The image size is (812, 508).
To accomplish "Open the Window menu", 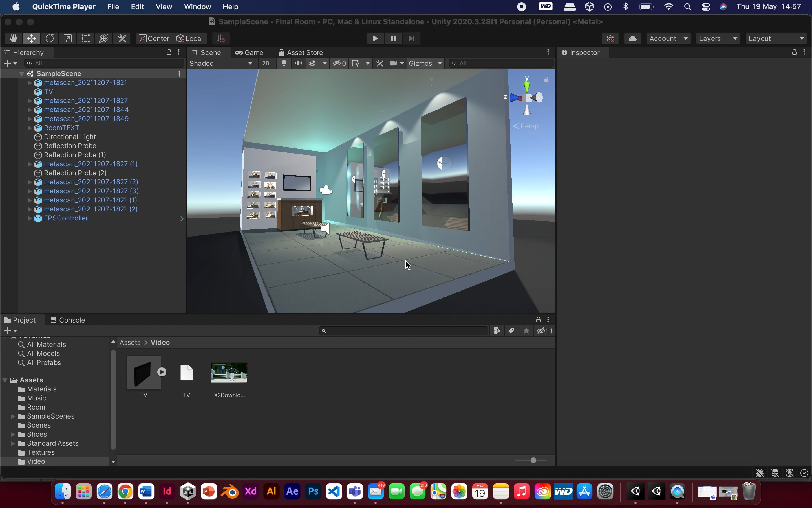I will point(197,7).
